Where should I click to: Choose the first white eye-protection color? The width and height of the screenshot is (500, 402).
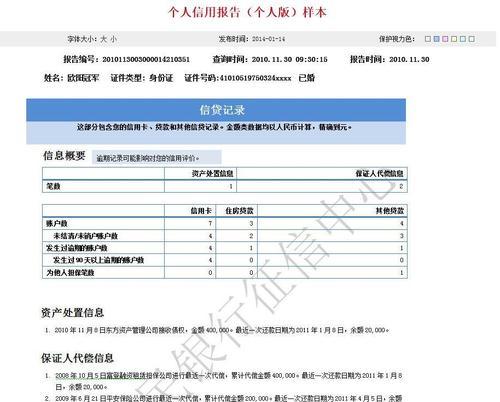428,39
